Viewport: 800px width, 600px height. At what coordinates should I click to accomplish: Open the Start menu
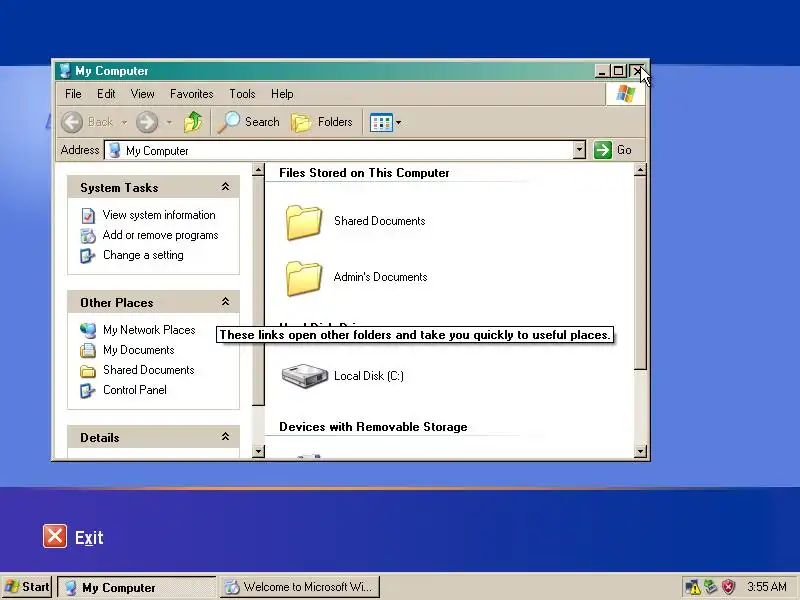pyautogui.click(x=27, y=587)
